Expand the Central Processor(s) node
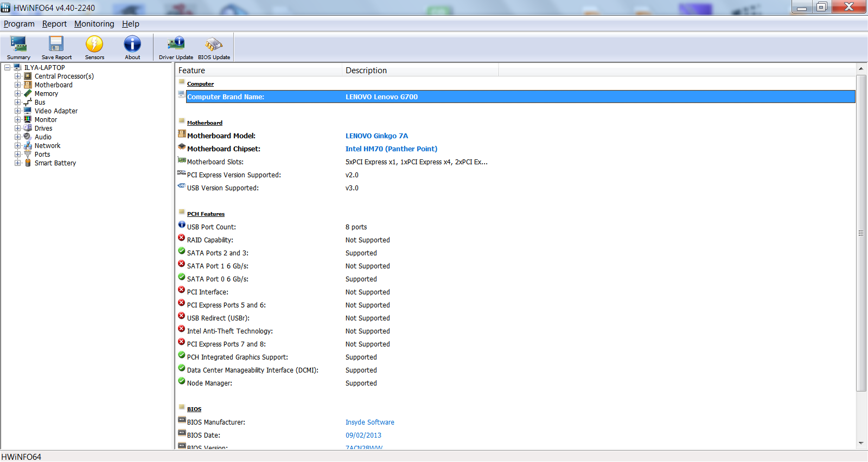868x462 pixels. coord(18,76)
